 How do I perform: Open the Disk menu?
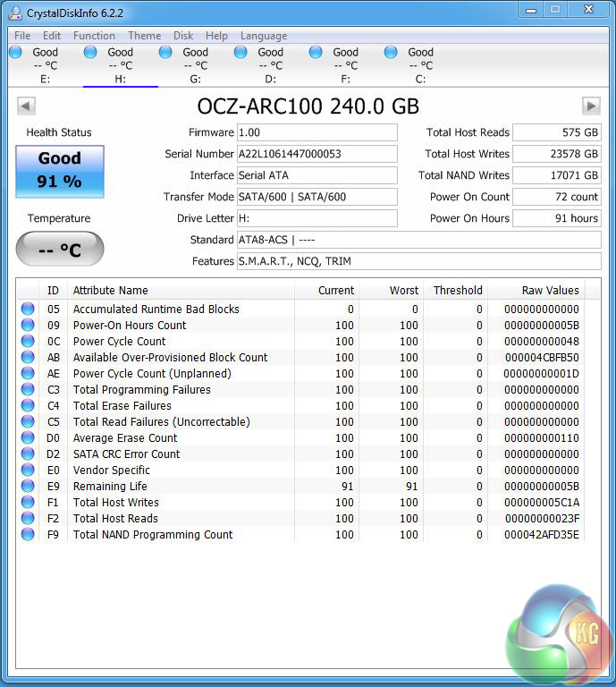pyautogui.click(x=183, y=36)
